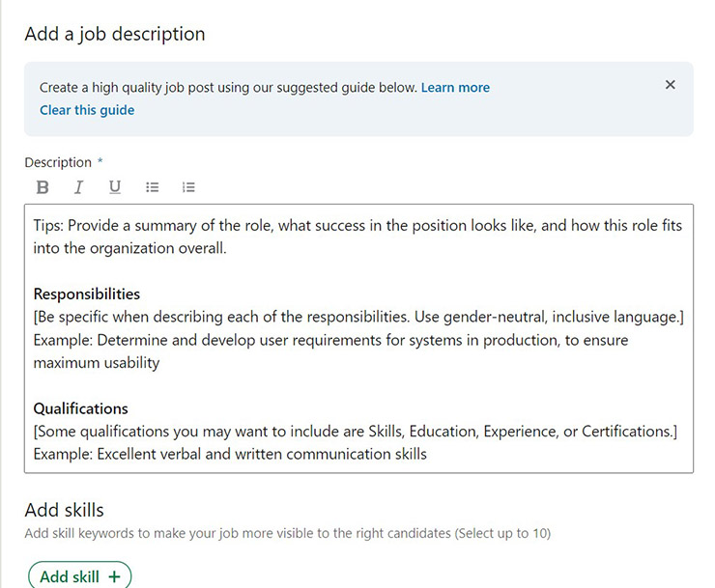Toggle Bold formatting in description toolbar
Screen dimensions: 715x588
(43, 187)
